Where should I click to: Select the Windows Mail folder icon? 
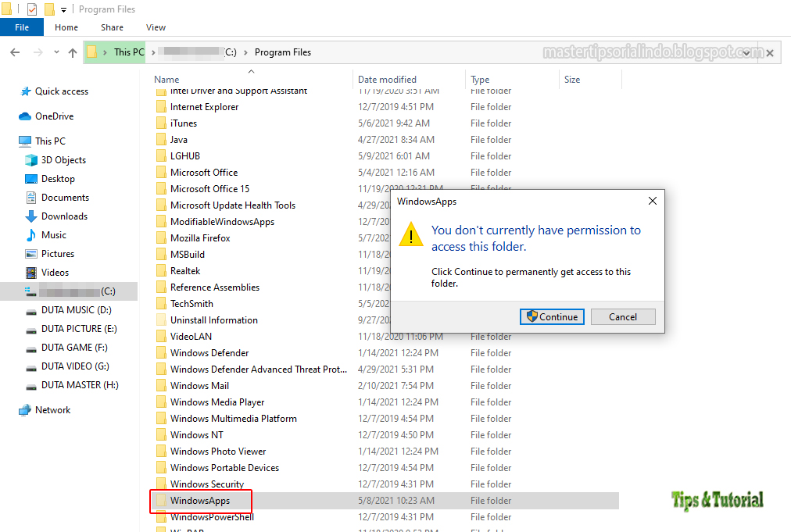[x=161, y=385]
